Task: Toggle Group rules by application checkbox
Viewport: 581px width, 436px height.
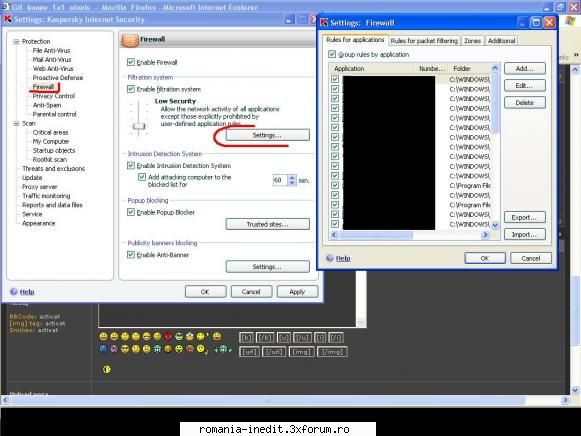Action: click(332, 54)
